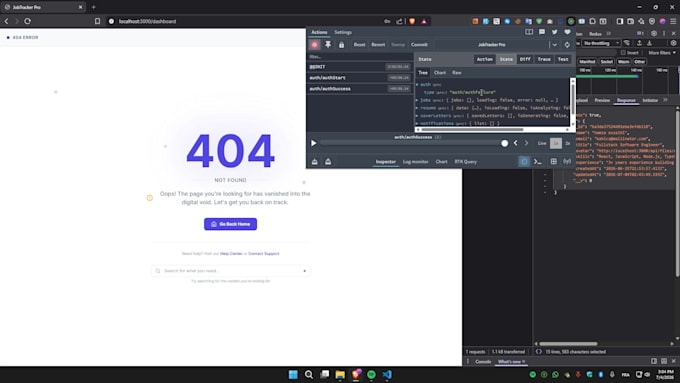This screenshot has width=680, height=383.
Task: Click the remote broadcast icon in bottom bar
Action: [567, 162]
